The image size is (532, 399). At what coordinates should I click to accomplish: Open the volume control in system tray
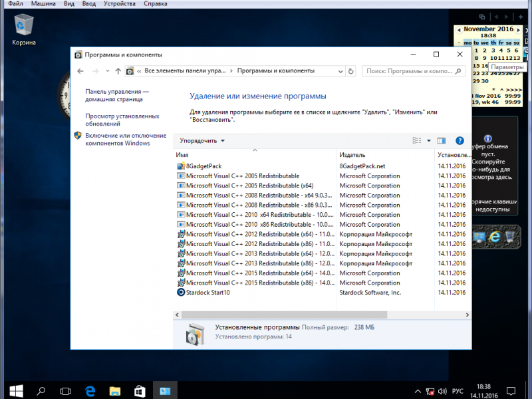click(442, 392)
